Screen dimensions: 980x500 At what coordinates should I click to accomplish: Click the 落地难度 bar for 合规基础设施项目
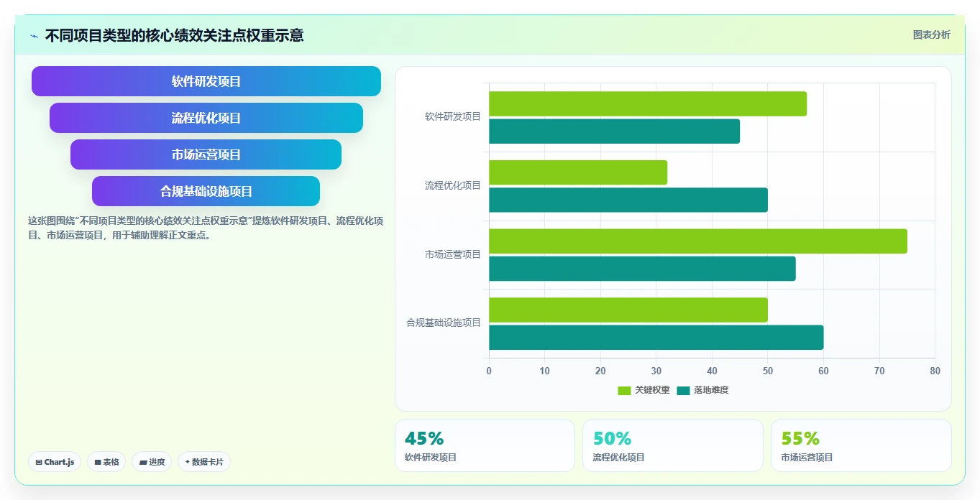coord(656,338)
